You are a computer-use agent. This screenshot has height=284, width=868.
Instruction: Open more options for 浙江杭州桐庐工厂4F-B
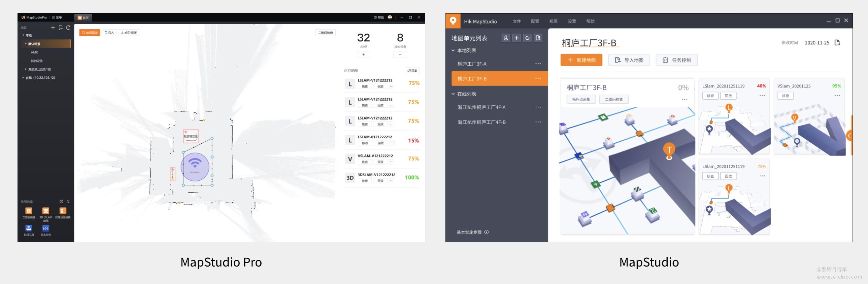pyautogui.click(x=538, y=122)
